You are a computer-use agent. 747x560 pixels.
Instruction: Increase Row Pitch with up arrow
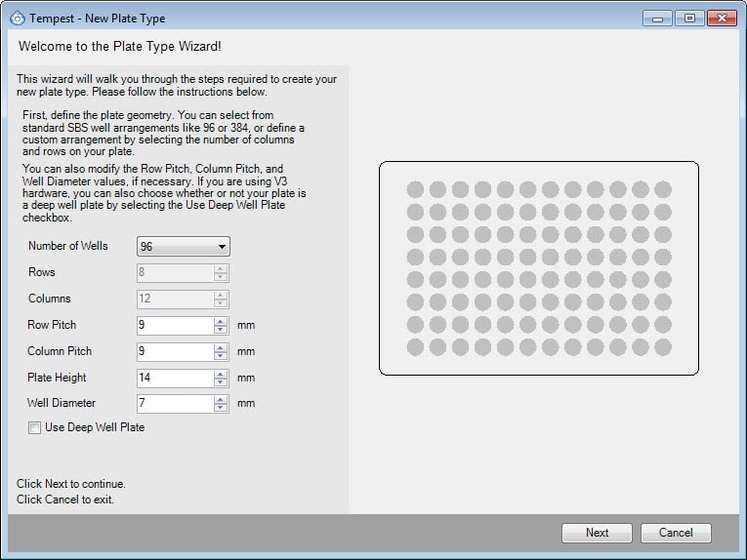click(222, 321)
